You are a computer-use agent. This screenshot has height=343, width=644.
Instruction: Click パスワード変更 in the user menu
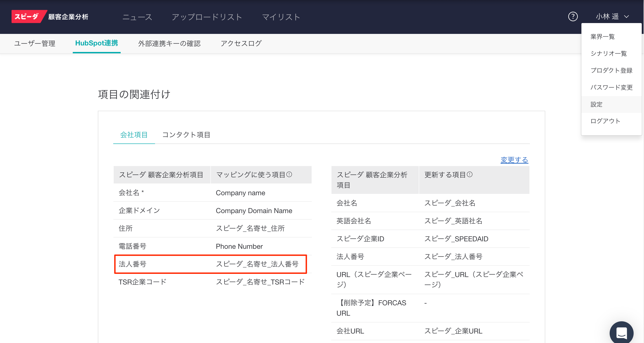[611, 87]
